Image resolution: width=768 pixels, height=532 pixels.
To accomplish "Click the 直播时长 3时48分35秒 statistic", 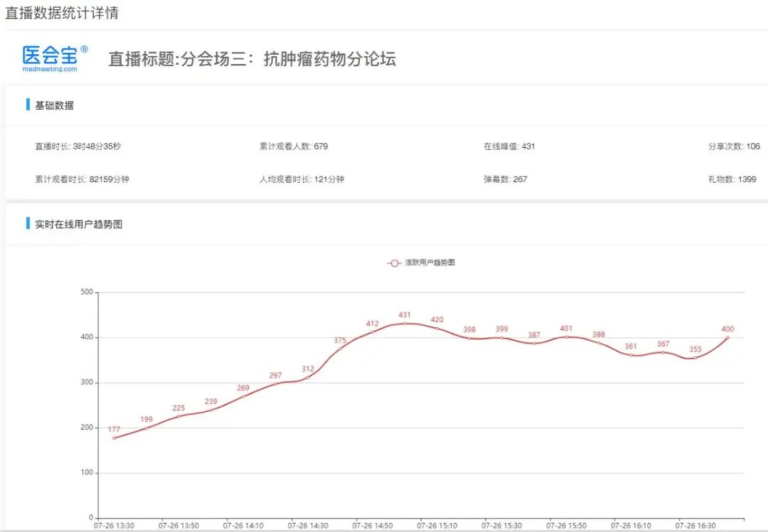I will (78, 146).
